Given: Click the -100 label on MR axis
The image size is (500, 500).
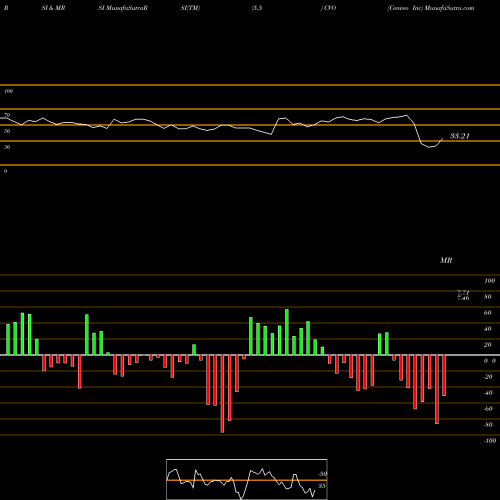Looking at the screenshot, I should pos(490,441).
